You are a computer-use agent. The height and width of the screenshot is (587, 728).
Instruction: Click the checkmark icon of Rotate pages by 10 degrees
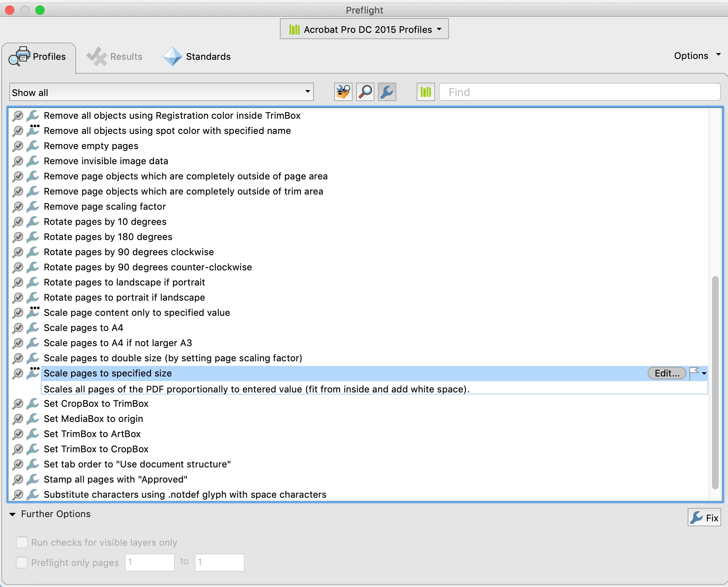tap(18, 222)
